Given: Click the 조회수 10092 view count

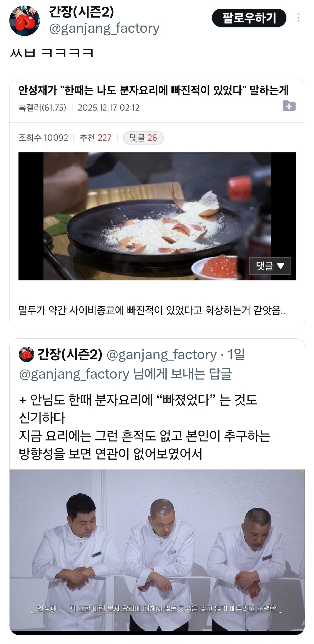Looking at the screenshot, I should 43,138.
